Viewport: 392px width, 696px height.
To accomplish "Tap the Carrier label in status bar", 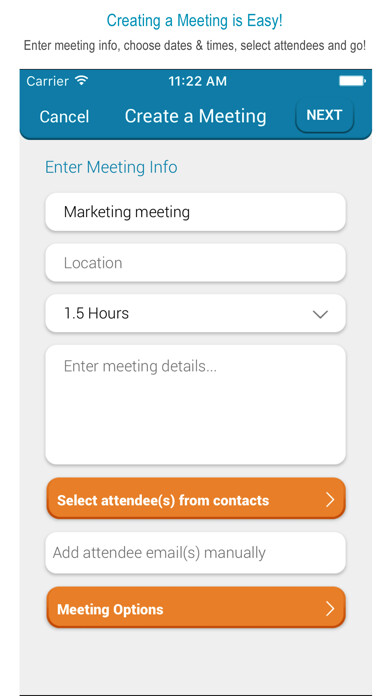I will coord(48,81).
